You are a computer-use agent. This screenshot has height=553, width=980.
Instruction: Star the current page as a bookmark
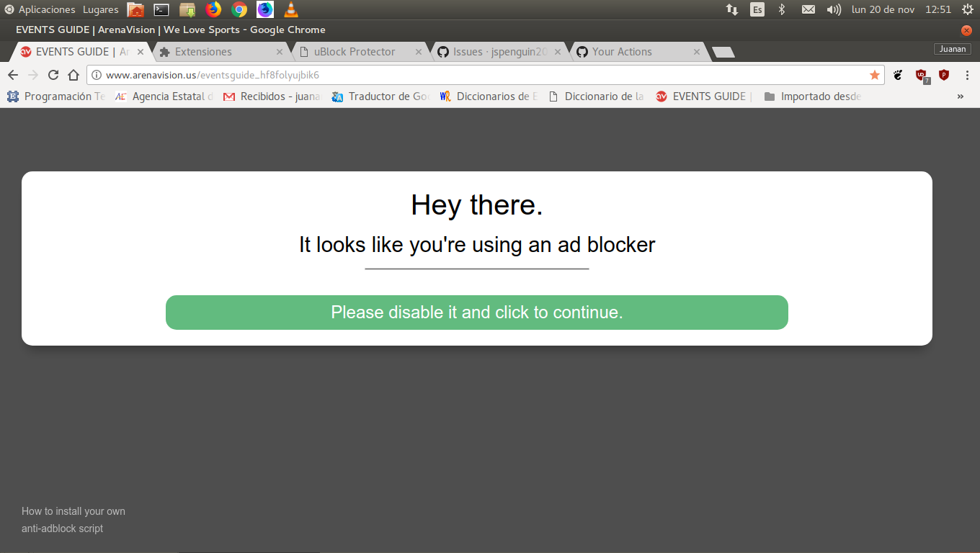coord(874,74)
